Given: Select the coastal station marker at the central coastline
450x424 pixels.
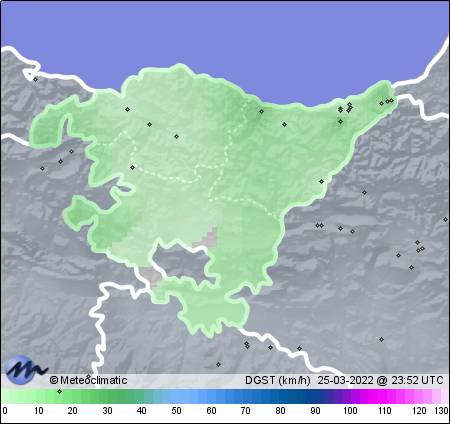Looking at the screenshot, I should tap(262, 111).
